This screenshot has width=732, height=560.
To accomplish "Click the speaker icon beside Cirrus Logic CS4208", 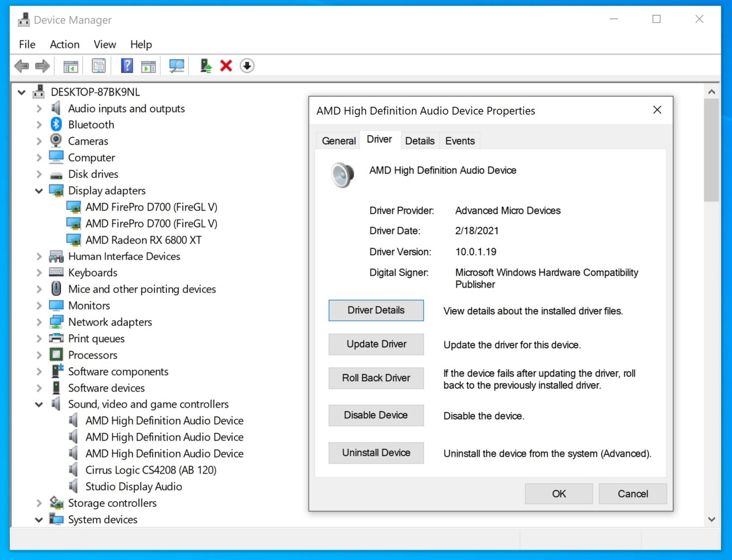I will click(74, 470).
